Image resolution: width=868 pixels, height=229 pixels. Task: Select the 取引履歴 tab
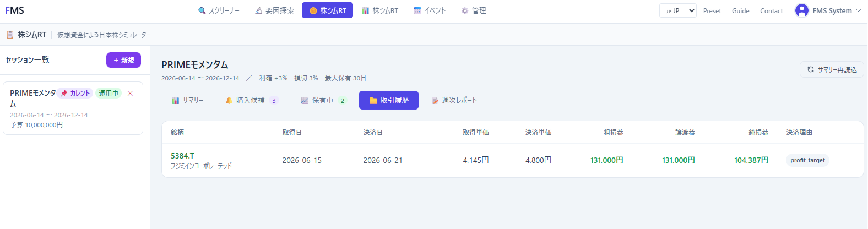[389, 100]
